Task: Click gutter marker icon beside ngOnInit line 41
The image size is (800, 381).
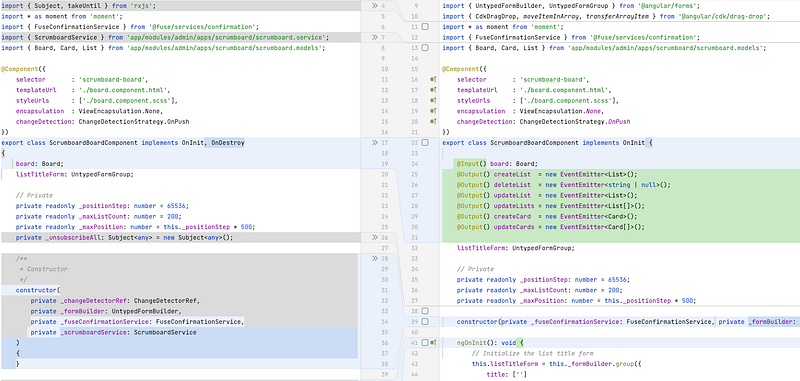Action: (433, 343)
